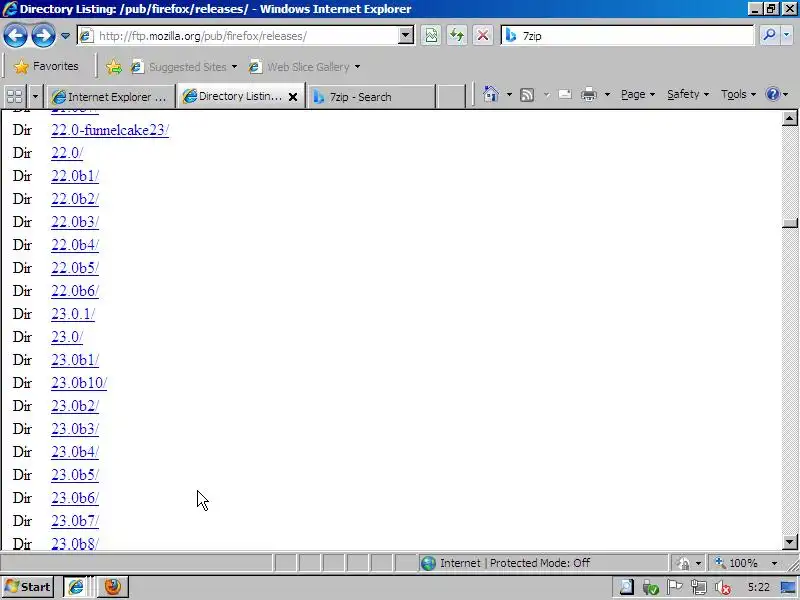Open the 23.0b10/ directory link
The width and height of the screenshot is (800, 600).
point(79,383)
